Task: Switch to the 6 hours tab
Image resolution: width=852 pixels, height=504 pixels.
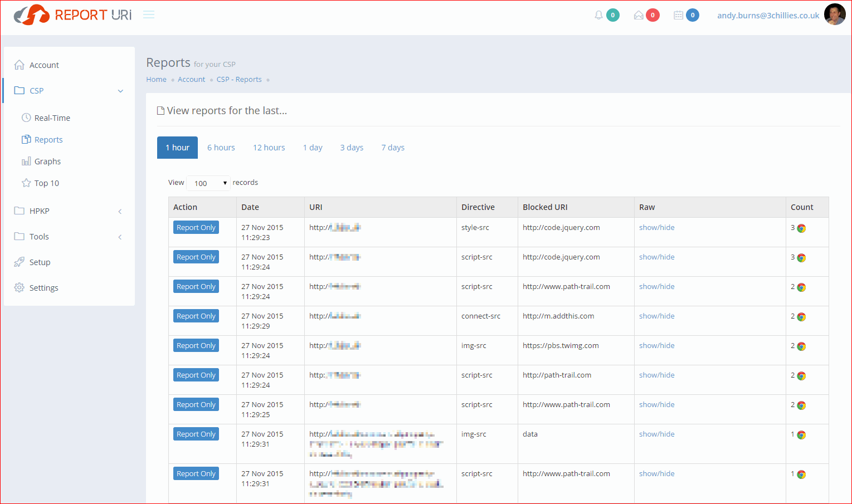Action: (221, 148)
